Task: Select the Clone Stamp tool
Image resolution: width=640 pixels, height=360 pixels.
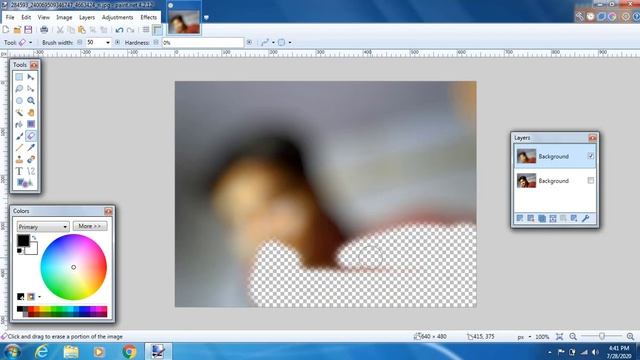Action: coord(19,160)
